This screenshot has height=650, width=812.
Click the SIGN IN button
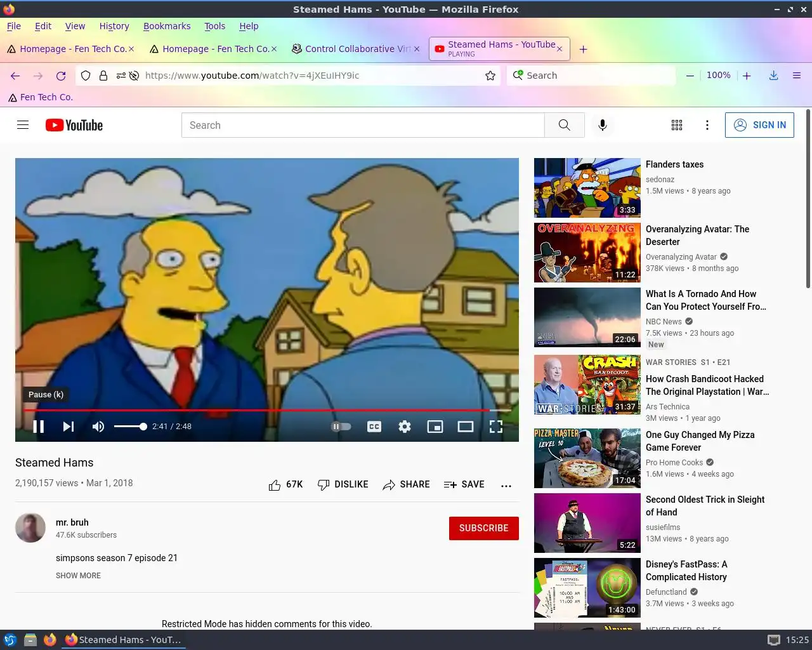click(x=759, y=125)
